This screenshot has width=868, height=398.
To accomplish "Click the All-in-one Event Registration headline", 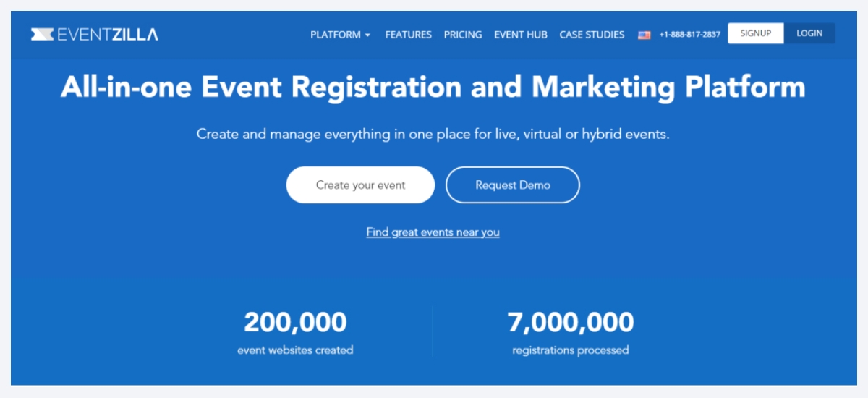I will click(433, 87).
